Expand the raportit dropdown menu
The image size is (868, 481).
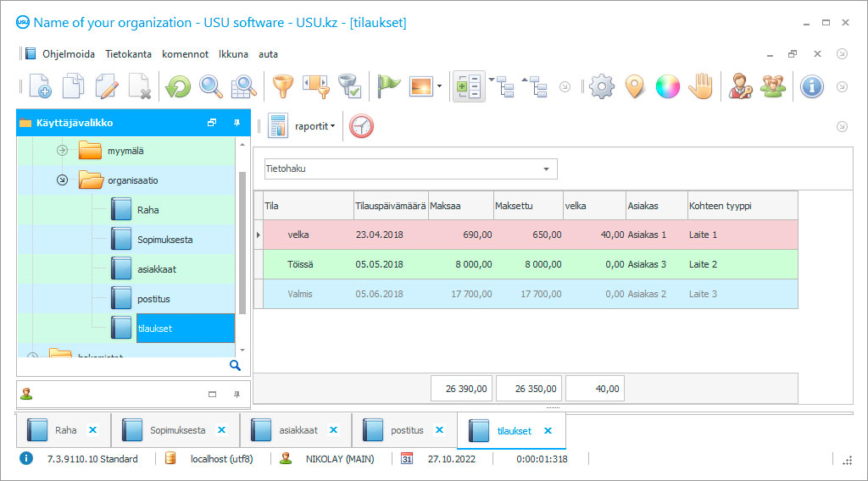coord(315,126)
